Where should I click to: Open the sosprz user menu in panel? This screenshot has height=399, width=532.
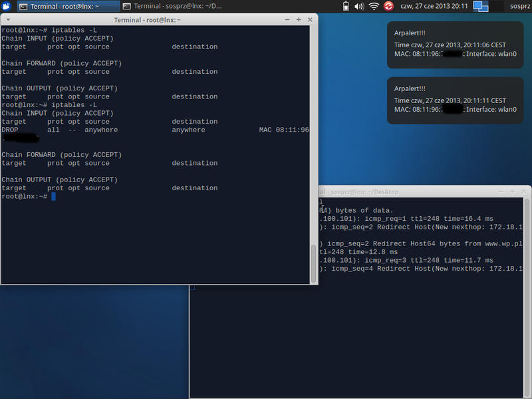click(x=520, y=6)
